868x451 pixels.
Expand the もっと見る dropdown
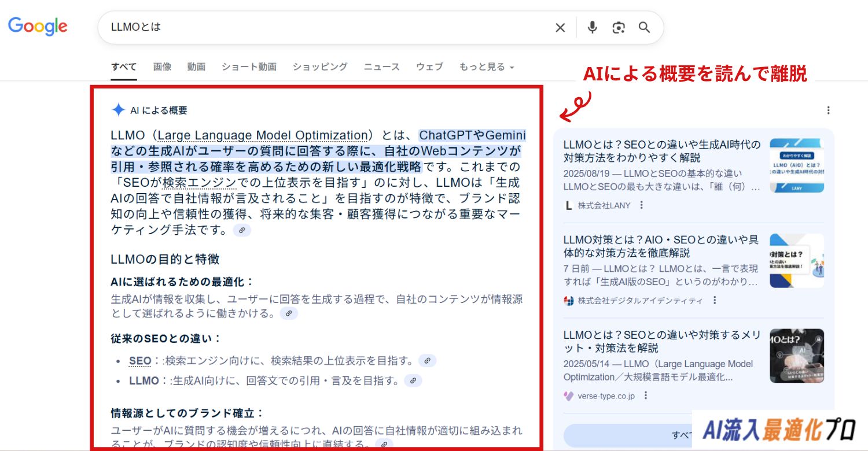tap(486, 67)
